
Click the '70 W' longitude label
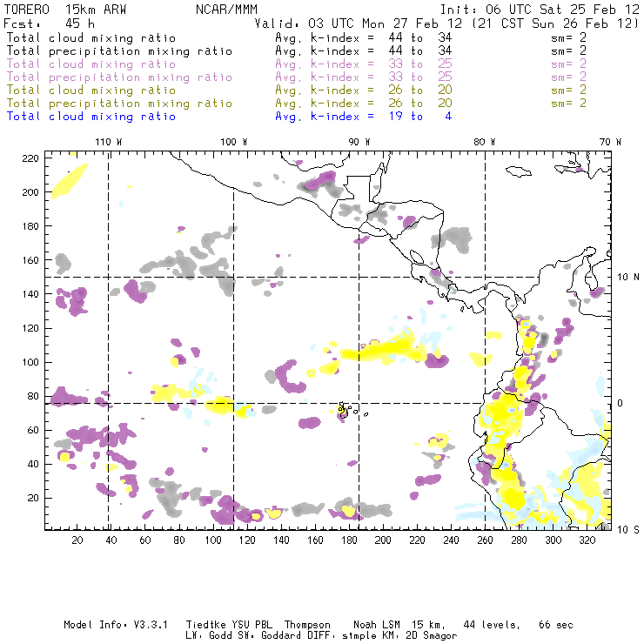610,142
